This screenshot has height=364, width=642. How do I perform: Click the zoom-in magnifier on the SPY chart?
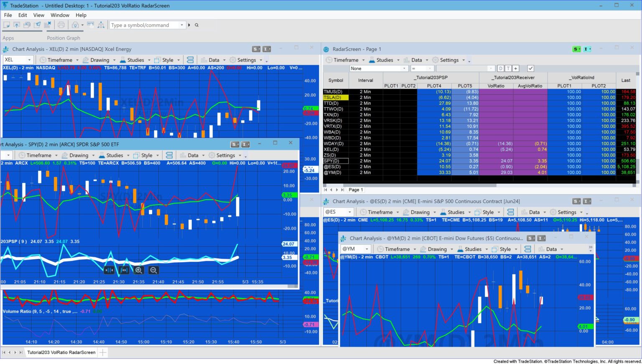138,270
